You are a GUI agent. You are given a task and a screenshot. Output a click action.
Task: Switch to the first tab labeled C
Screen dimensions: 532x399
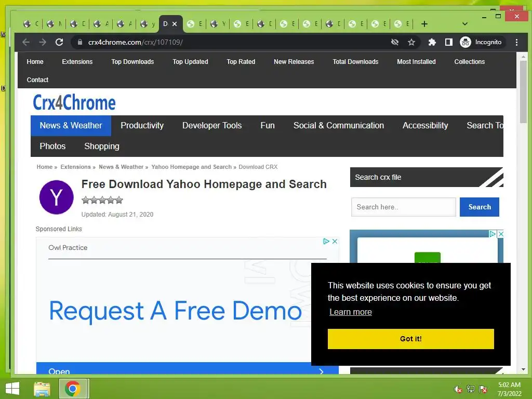click(31, 24)
